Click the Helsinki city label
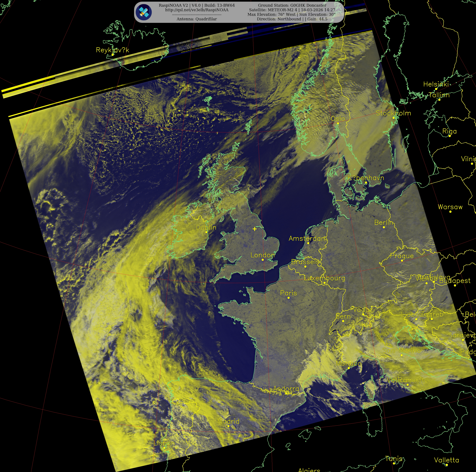 click(436, 84)
